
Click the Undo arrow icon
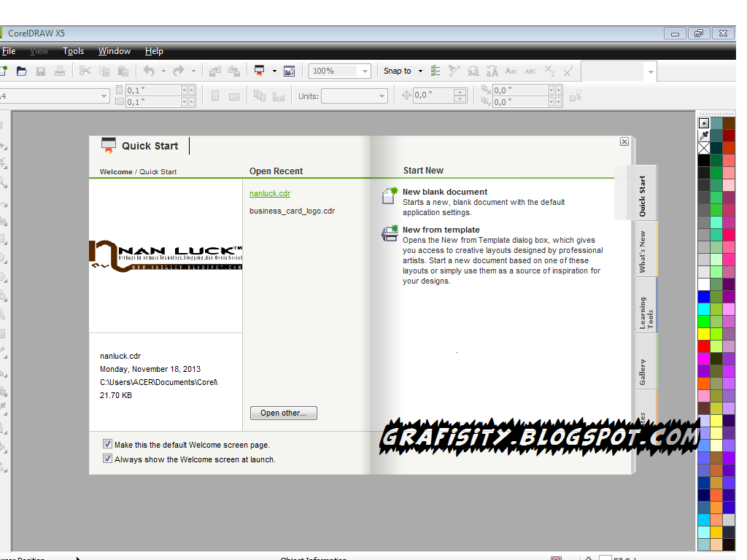[x=149, y=71]
